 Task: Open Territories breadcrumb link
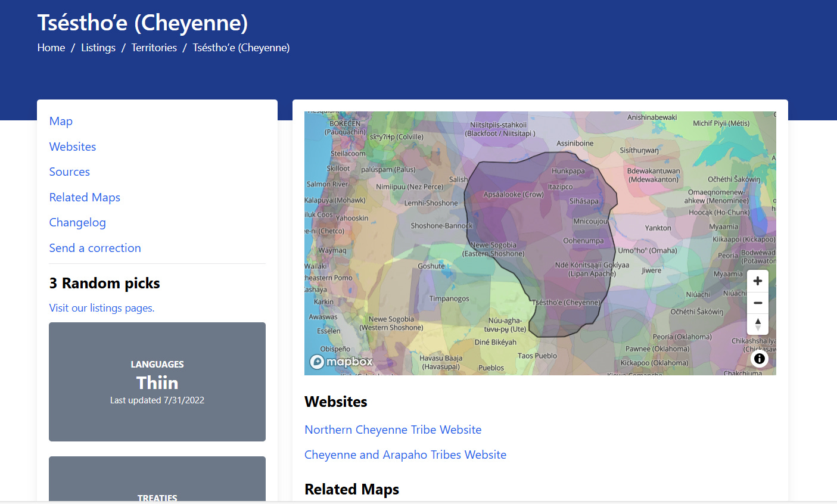pos(154,48)
